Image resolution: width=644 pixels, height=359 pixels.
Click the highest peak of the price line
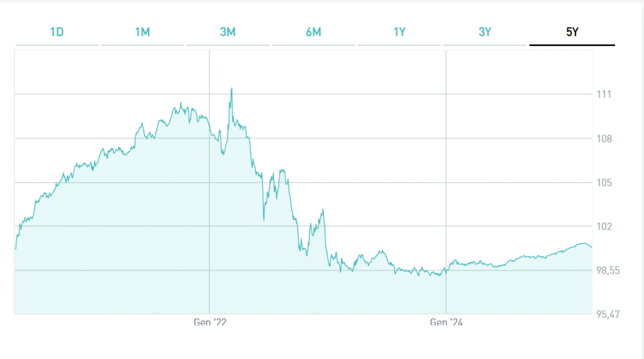click(x=231, y=88)
